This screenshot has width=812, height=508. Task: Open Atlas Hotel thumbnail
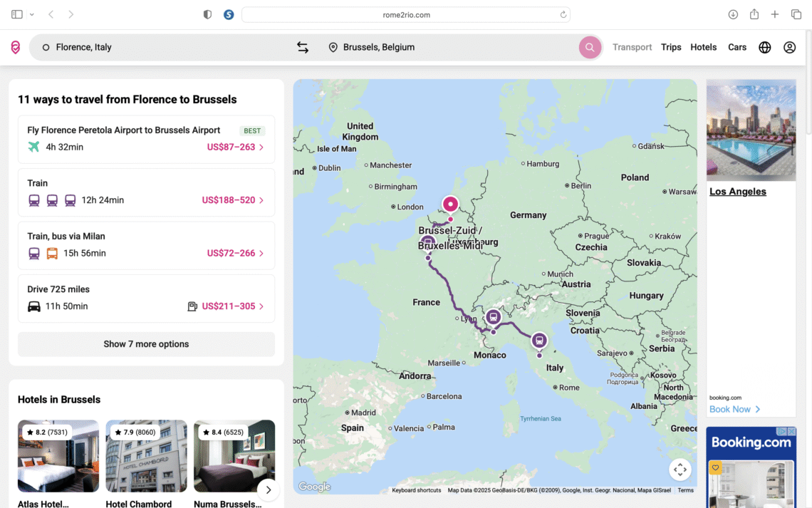[58, 456]
